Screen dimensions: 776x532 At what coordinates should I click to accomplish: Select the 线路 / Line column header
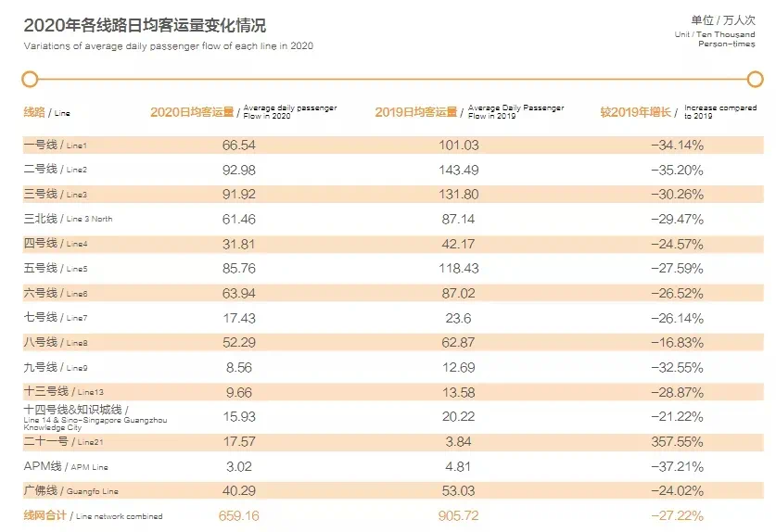click(46, 112)
